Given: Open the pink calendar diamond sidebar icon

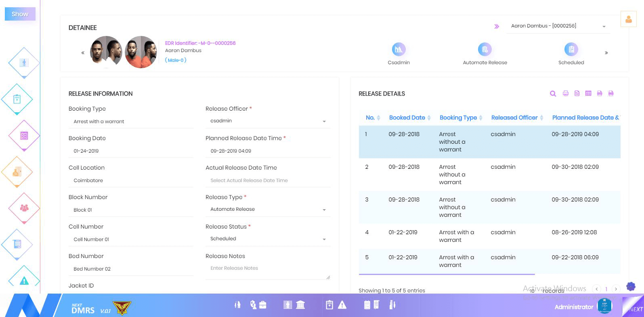Looking at the screenshot, I should [x=24, y=135].
